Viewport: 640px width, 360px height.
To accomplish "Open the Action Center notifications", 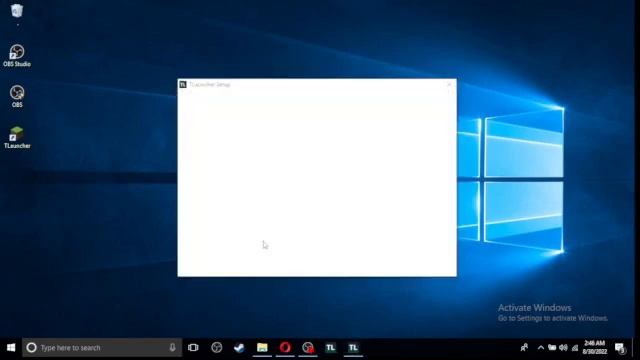I will pyautogui.click(x=620, y=348).
